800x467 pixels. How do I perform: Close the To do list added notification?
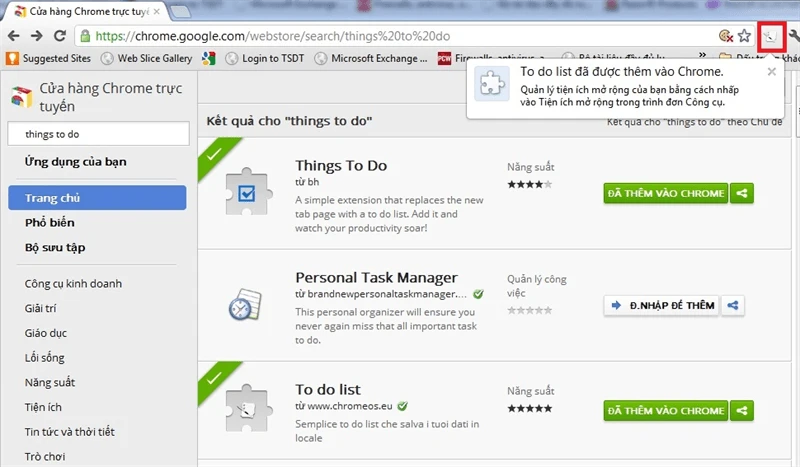point(771,72)
